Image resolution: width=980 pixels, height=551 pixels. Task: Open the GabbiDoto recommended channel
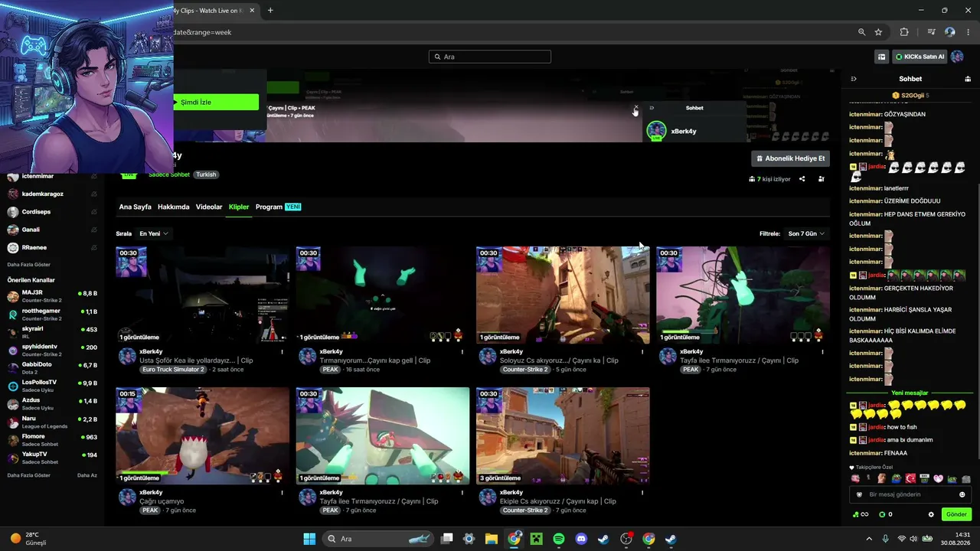(x=52, y=368)
